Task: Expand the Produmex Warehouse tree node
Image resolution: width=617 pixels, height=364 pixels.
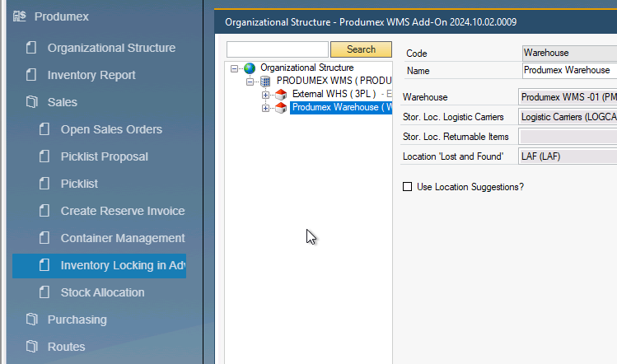Action: [x=265, y=108]
